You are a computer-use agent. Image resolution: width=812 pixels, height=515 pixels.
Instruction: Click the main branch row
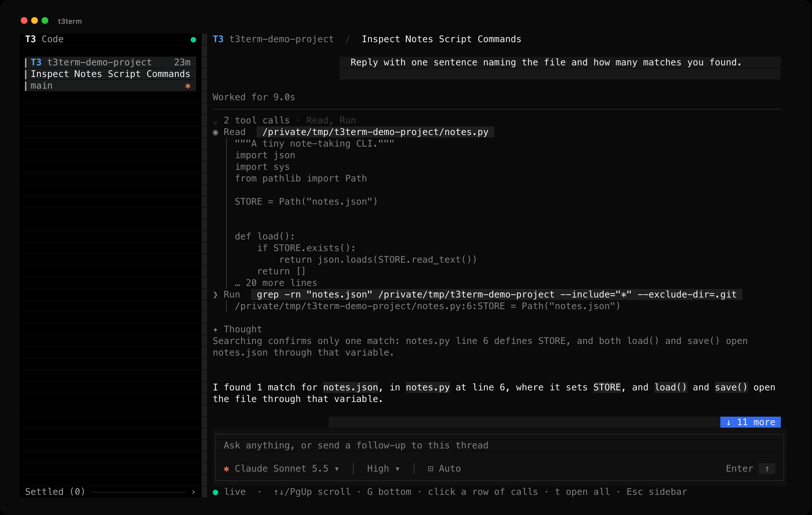[111, 86]
